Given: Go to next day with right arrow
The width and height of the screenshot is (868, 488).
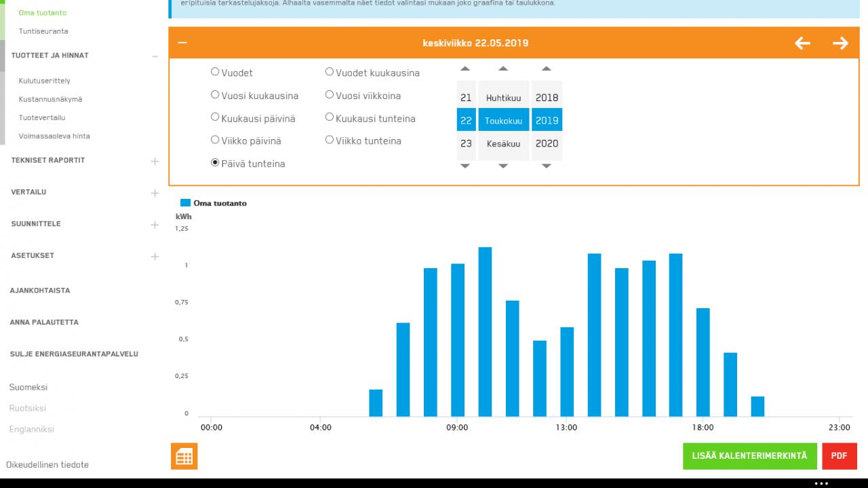Looking at the screenshot, I should pyautogui.click(x=840, y=43).
